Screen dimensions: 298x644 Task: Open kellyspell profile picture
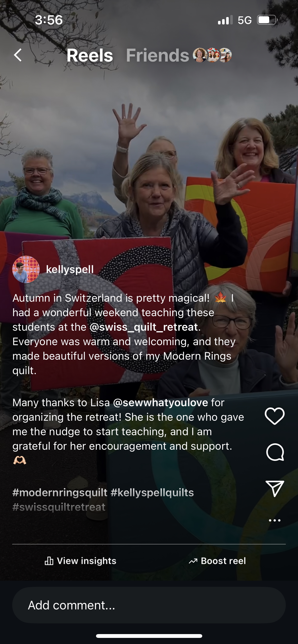[26, 269]
